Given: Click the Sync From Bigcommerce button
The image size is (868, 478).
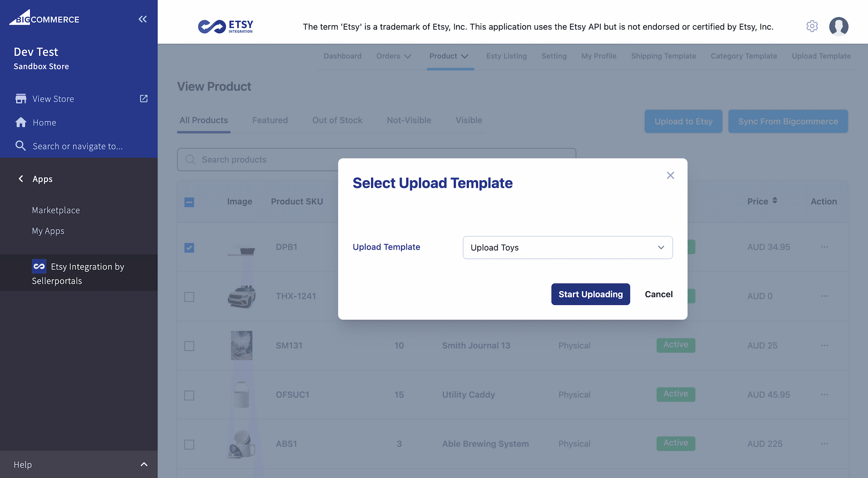Looking at the screenshot, I should (x=788, y=121).
